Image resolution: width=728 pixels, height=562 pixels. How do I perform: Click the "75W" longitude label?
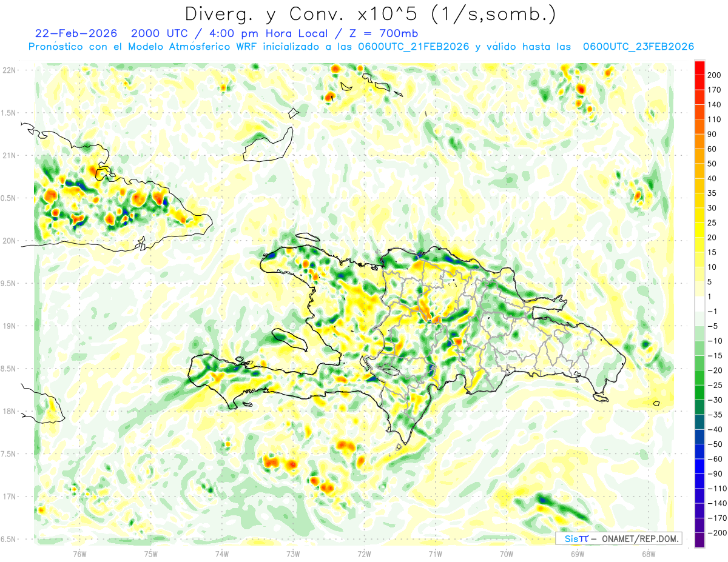point(151,553)
